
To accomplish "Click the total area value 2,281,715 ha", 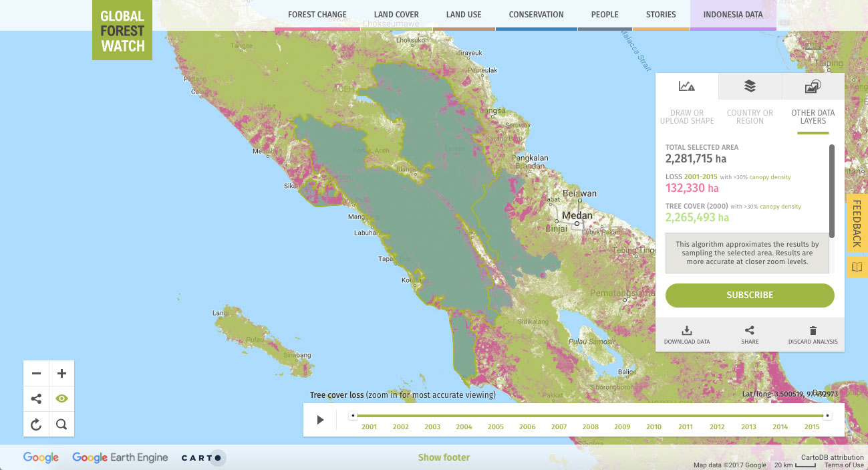I will [x=696, y=158].
